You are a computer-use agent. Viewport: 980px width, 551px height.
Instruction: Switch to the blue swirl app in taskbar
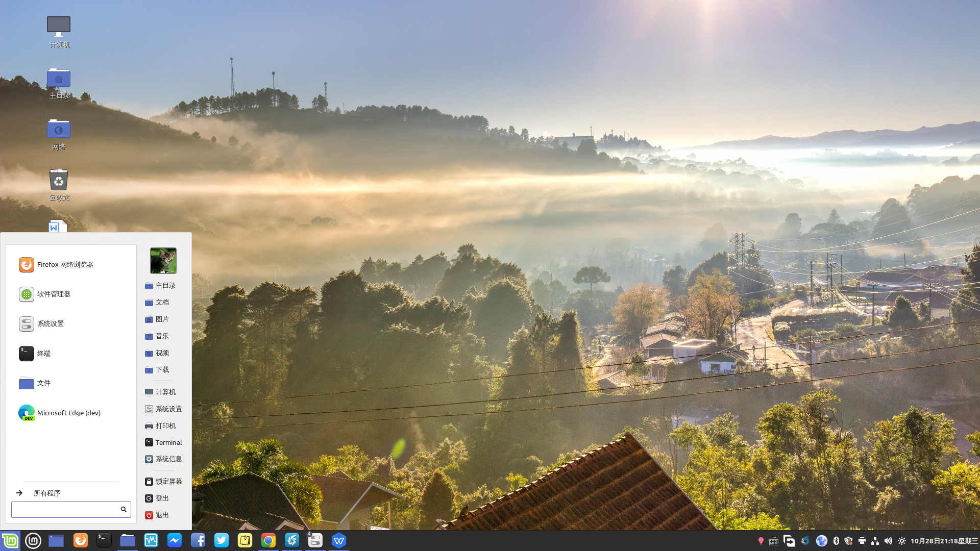point(292,541)
